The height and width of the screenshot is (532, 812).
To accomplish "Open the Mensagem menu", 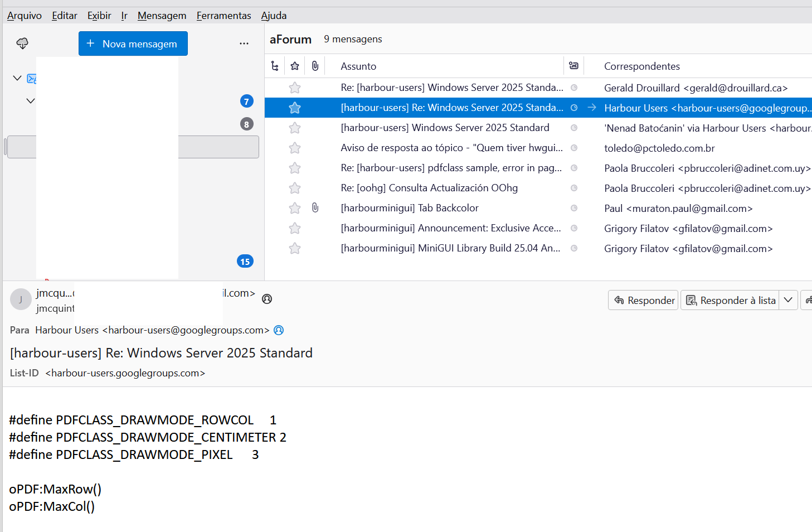I will [x=162, y=16].
